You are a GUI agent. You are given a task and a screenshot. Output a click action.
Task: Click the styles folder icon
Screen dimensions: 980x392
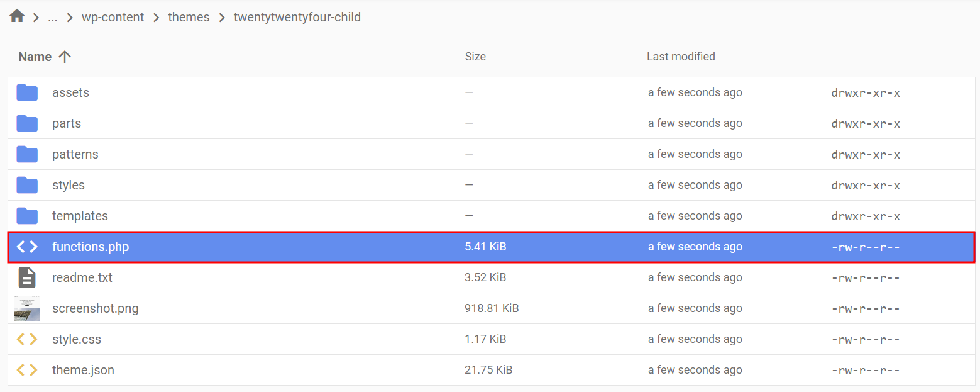[x=27, y=185]
